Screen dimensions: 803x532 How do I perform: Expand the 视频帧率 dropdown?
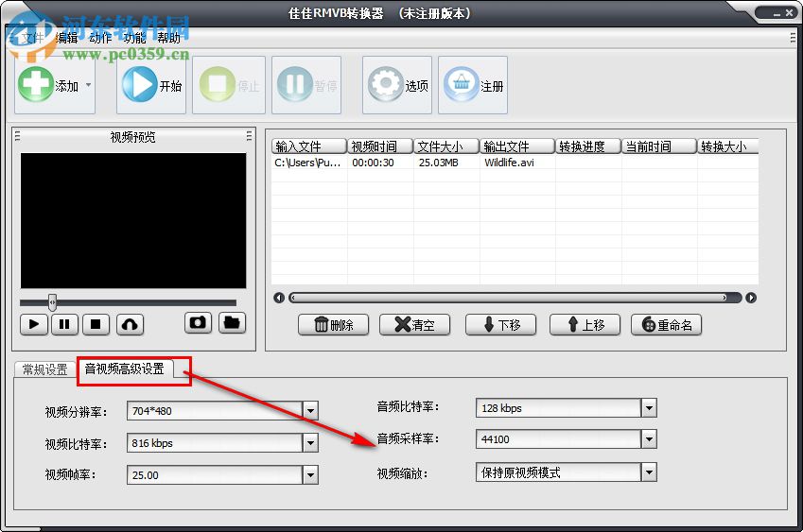pos(310,474)
